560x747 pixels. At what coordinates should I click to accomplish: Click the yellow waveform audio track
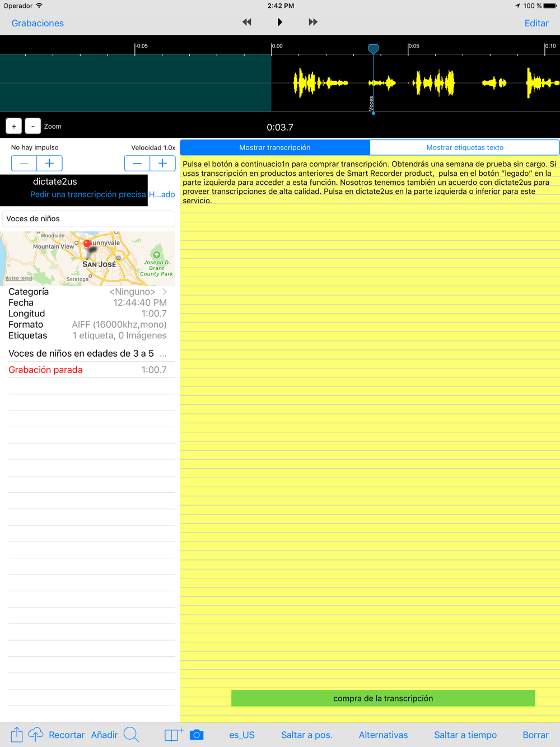(x=416, y=83)
